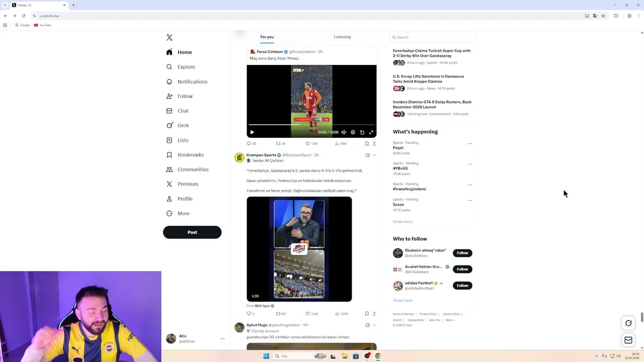Open more options on Aykut Huge post
The height and width of the screenshot is (362, 644).
374,325
